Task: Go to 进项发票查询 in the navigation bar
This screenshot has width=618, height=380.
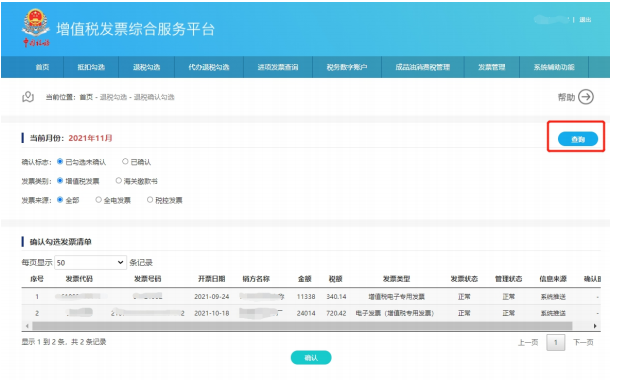Action: click(x=278, y=67)
